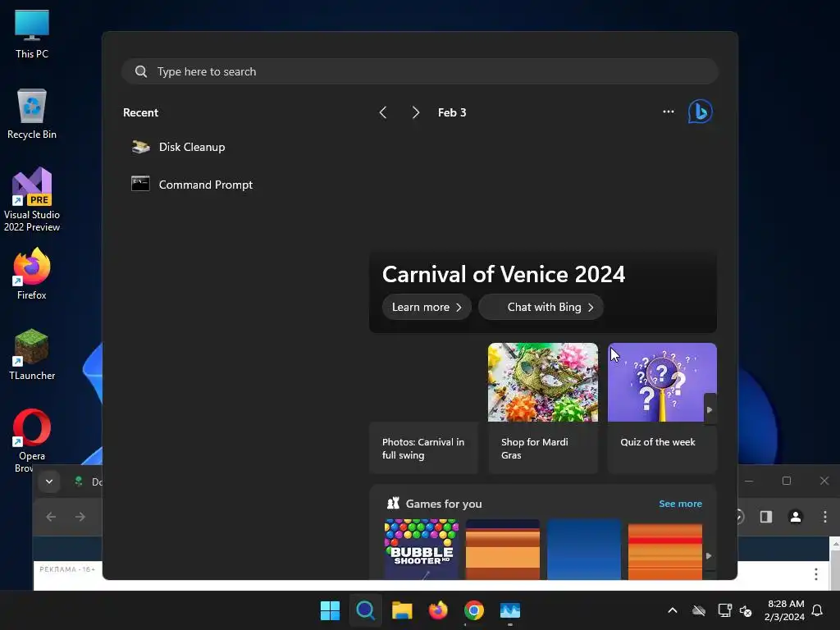The height and width of the screenshot is (630, 840).
Task: Click the browser Back arrow
Action: pos(52,517)
